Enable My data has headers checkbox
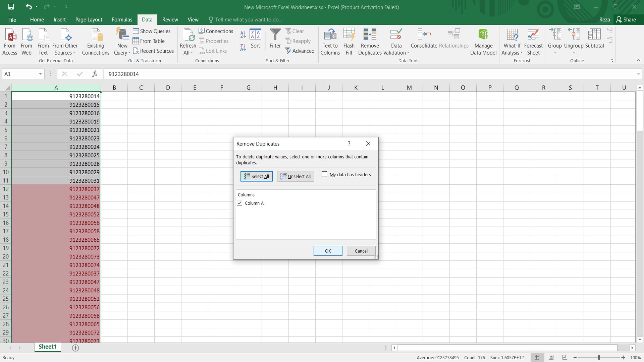Screen dimensions: 644x362 tap(324, 174)
